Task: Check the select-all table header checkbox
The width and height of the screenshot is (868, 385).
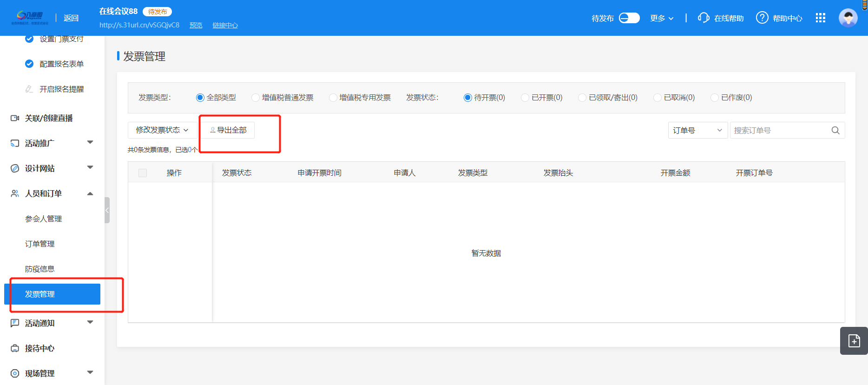Action: coord(143,173)
